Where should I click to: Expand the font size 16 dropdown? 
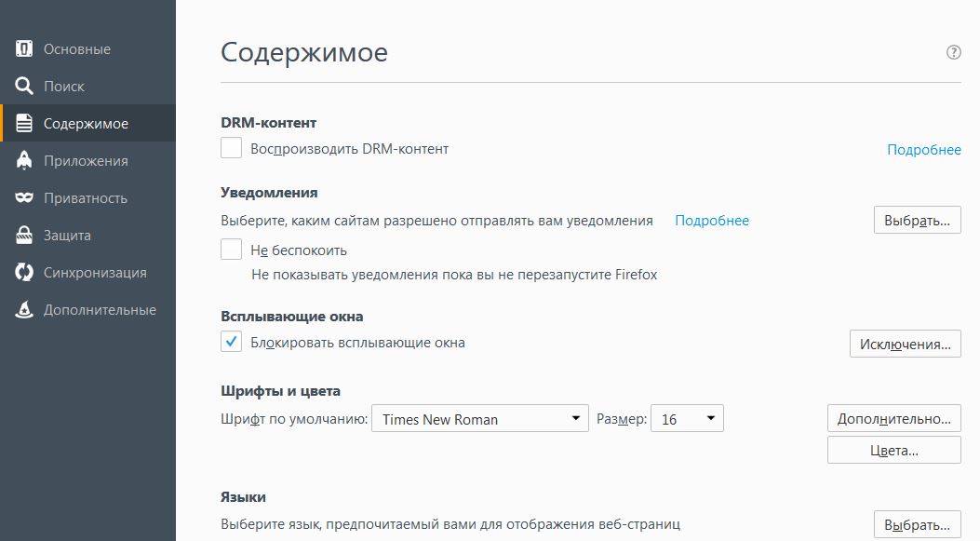click(687, 419)
